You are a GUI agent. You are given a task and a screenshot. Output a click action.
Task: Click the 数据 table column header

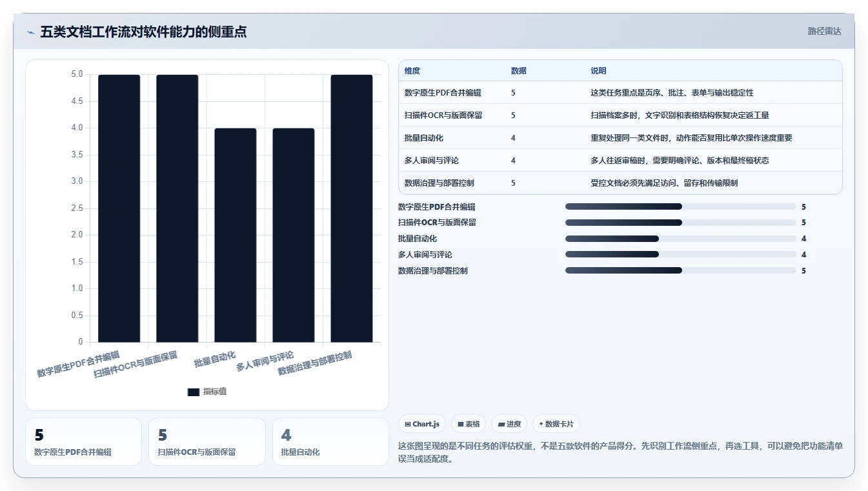coord(519,71)
